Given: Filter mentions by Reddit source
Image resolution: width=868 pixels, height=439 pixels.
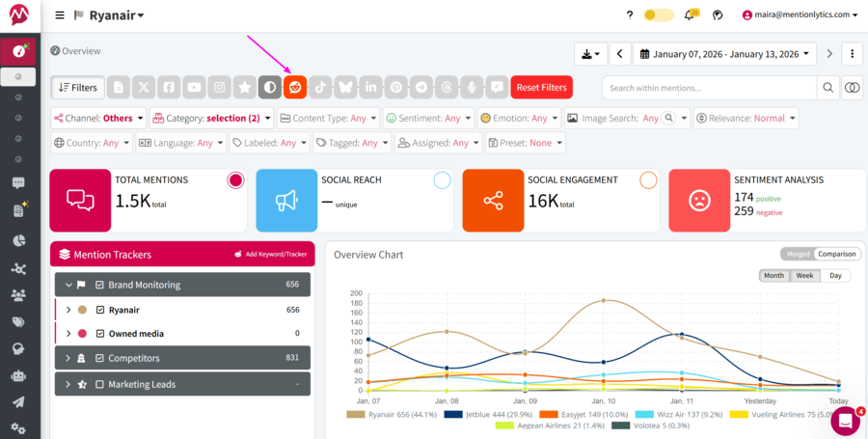Looking at the screenshot, I should tap(295, 88).
